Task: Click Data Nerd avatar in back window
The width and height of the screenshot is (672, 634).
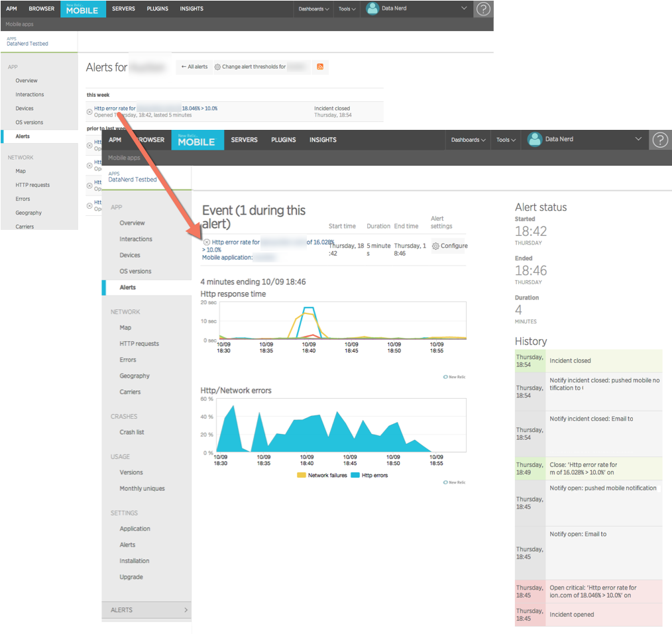Action: [372, 9]
